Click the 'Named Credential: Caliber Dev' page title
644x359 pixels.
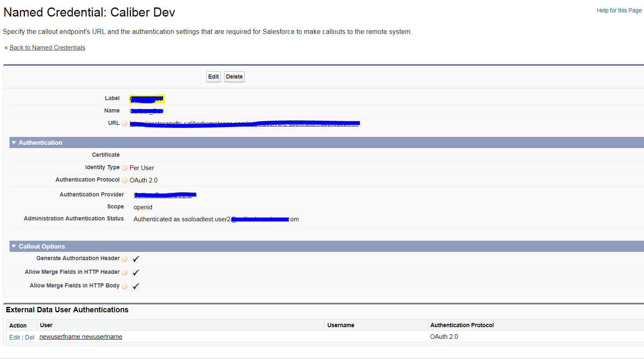(x=89, y=12)
